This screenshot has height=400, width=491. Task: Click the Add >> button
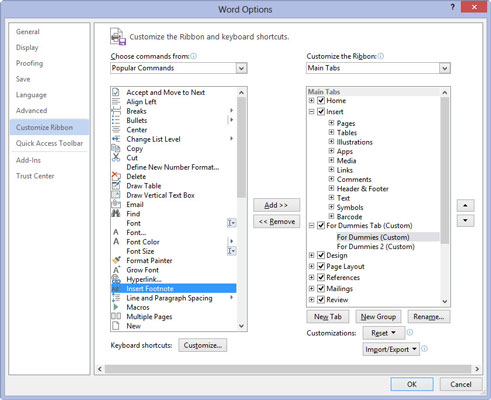(x=276, y=205)
